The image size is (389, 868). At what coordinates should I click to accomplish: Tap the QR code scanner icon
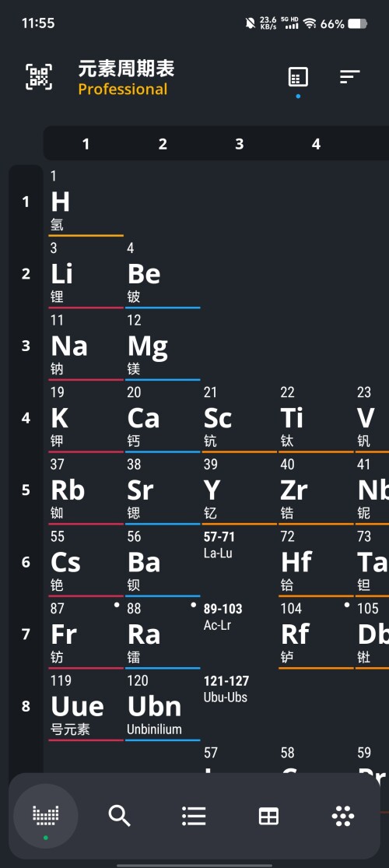click(x=39, y=77)
